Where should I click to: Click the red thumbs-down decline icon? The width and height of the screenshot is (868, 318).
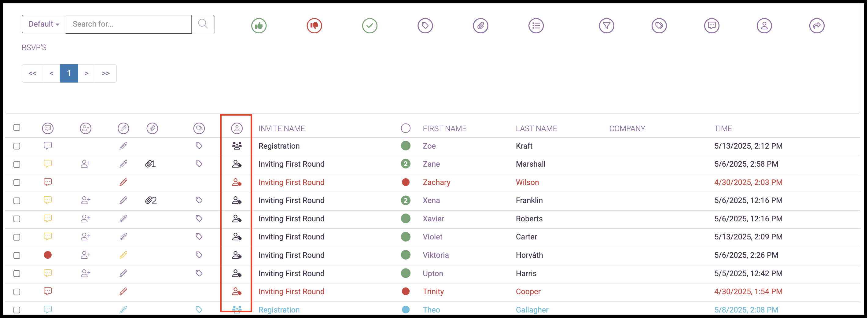pos(314,26)
